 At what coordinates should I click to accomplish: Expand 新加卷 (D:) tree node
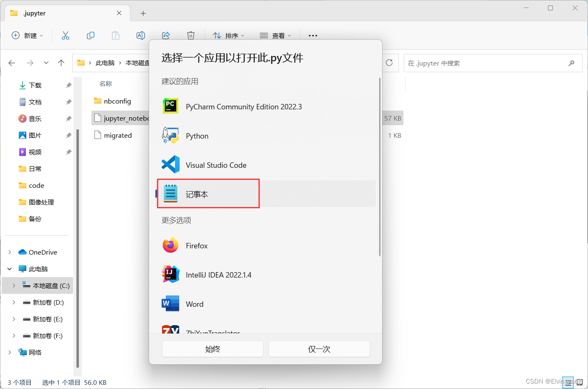(x=14, y=302)
